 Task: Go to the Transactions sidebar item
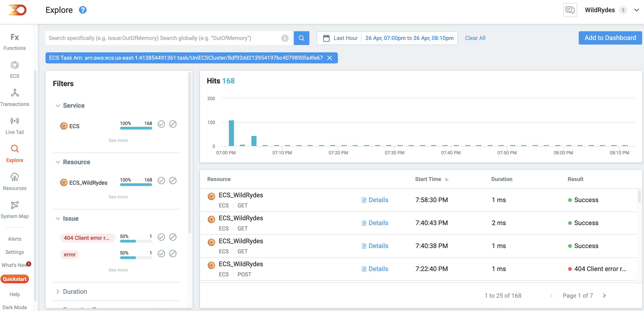[x=14, y=98]
